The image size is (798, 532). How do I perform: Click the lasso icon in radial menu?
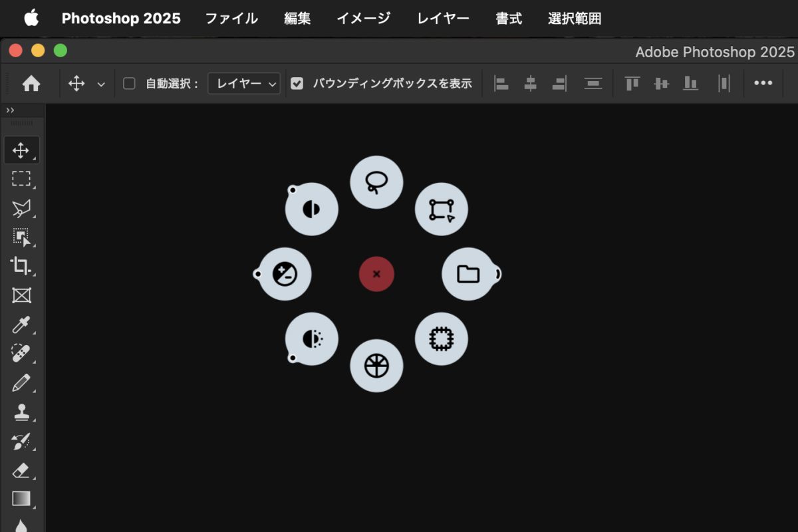click(x=376, y=182)
